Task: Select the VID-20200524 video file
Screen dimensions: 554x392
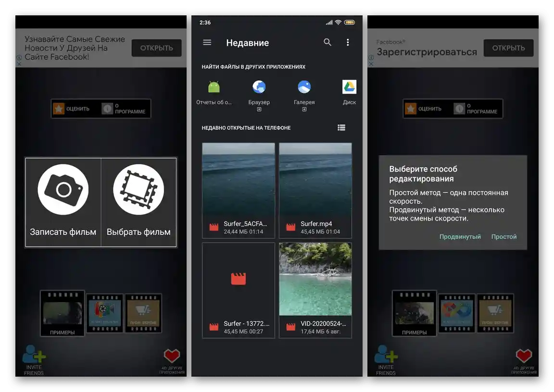Action: 315,290
